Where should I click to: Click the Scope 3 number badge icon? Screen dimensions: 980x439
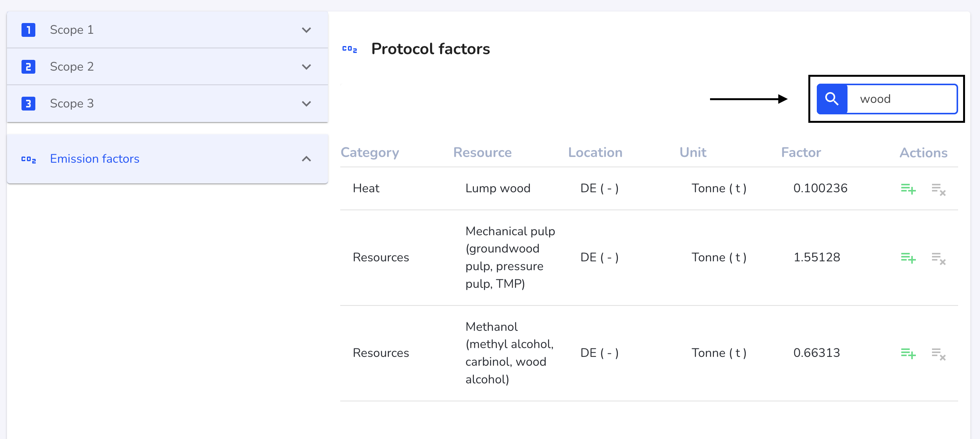28,104
